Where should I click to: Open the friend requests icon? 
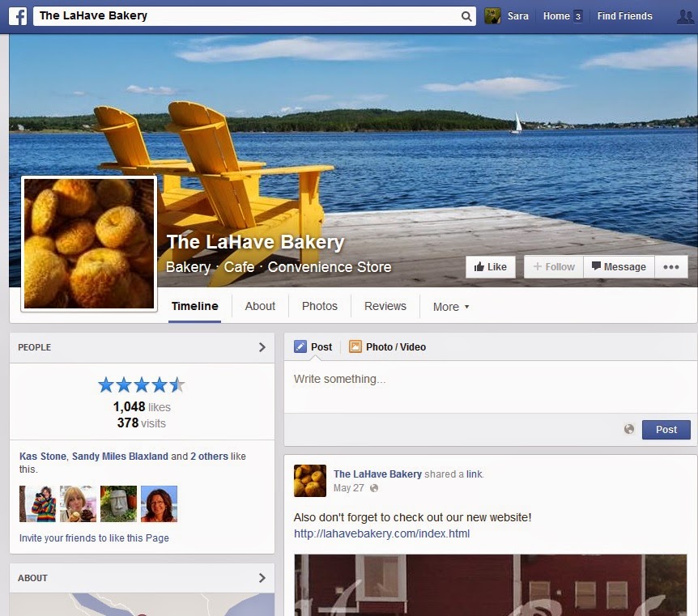685,16
